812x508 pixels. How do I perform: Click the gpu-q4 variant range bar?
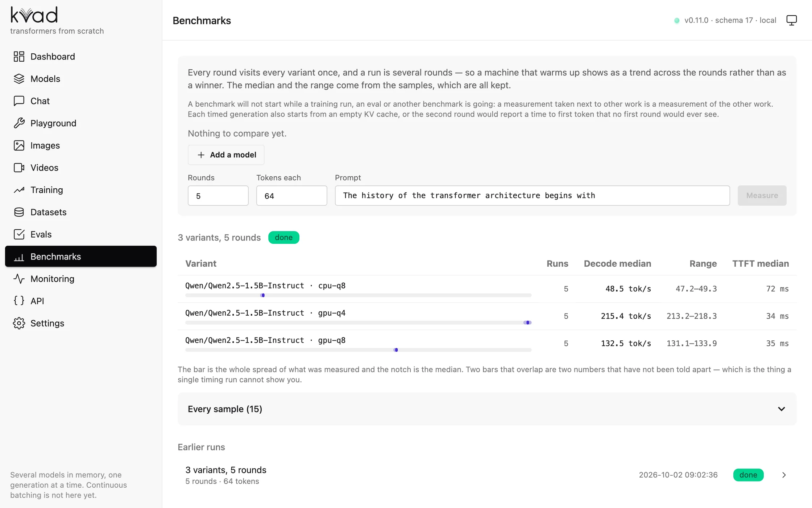pos(358,323)
